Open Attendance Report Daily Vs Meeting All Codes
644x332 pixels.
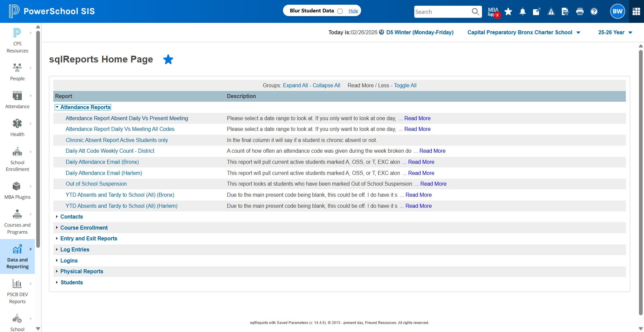120,129
